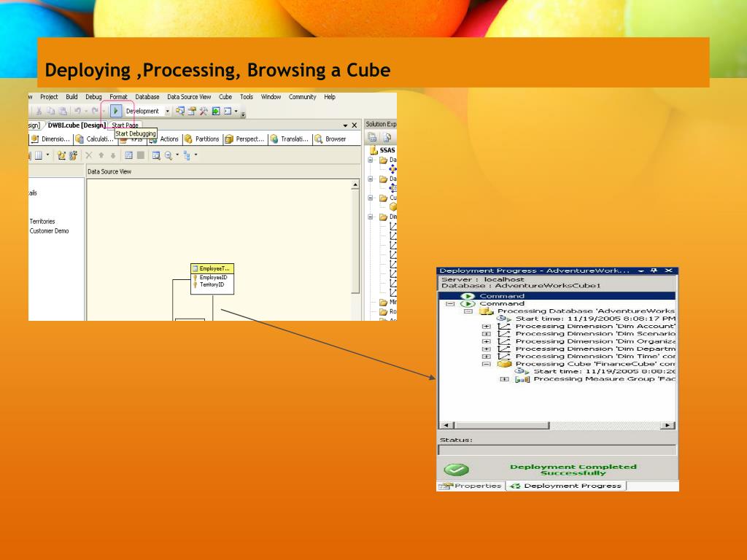Click the tools wrench-hammer toolbar icon
The height and width of the screenshot is (560, 747).
(204, 111)
